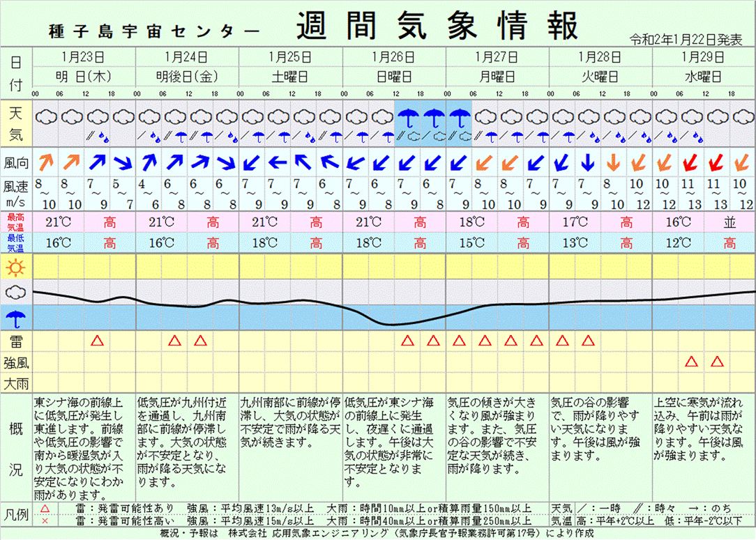
Task: Click the first orange wind arrow on 1月23日
Action: (45, 163)
